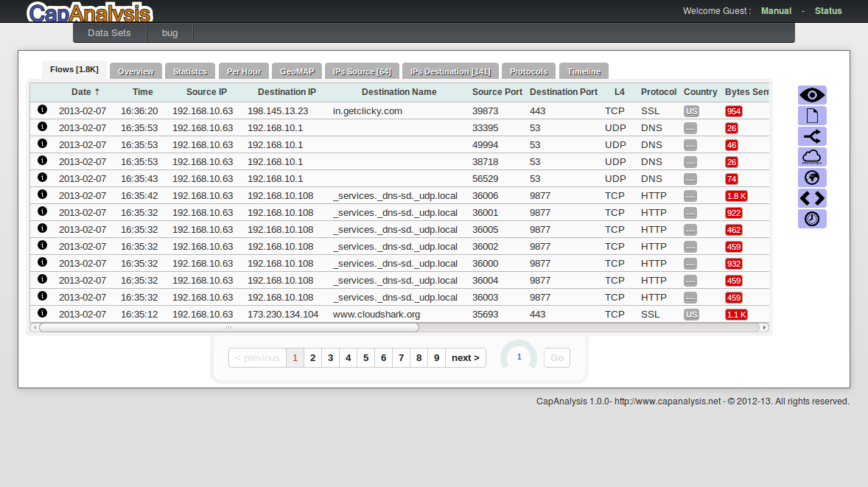Viewport: 868px width, 487px height.
Task: Go to the next page of flows
Action: (x=466, y=357)
